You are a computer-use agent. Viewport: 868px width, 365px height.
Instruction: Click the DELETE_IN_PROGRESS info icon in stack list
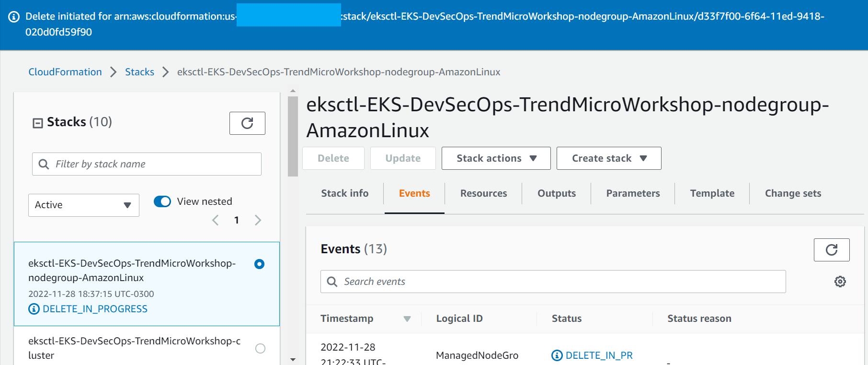(x=34, y=309)
